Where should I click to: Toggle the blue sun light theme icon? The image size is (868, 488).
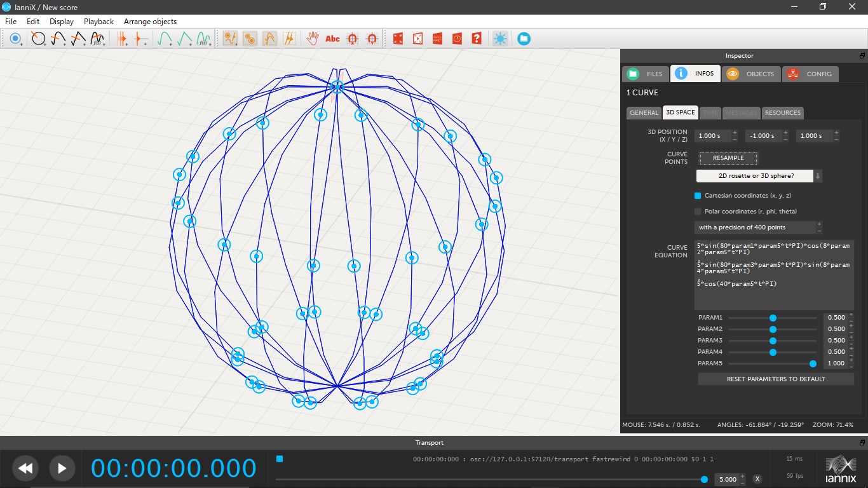tap(501, 39)
